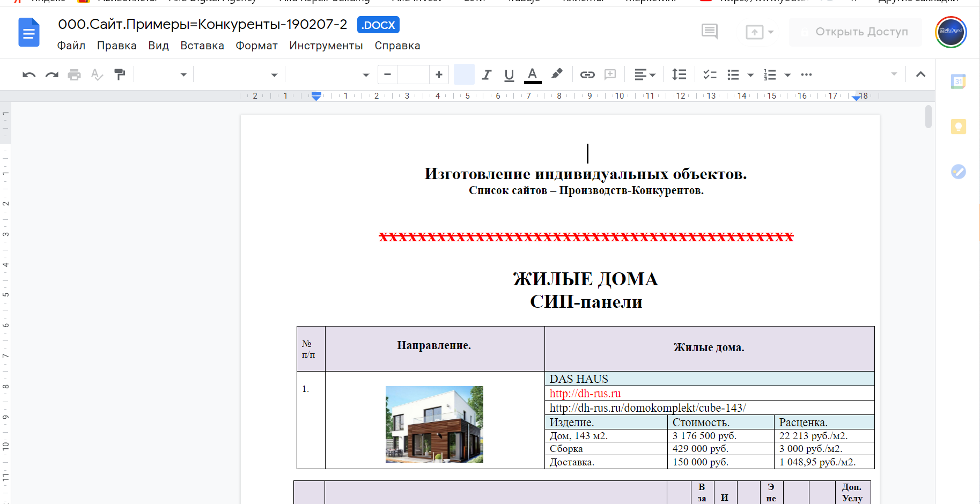The width and height of the screenshot is (980, 504).
Task: Open comment history icon
Action: [710, 32]
